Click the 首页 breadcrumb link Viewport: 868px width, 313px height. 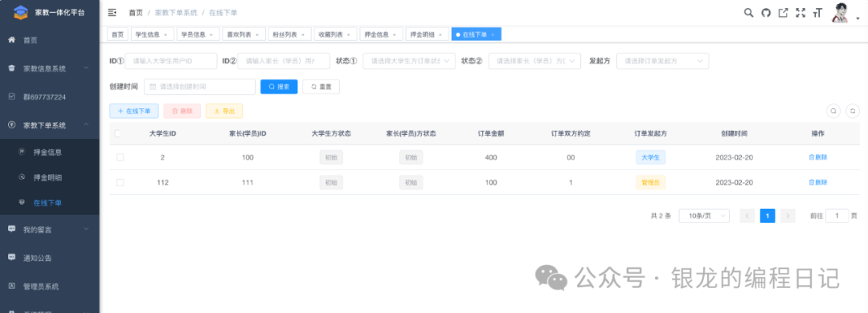coord(136,13)
